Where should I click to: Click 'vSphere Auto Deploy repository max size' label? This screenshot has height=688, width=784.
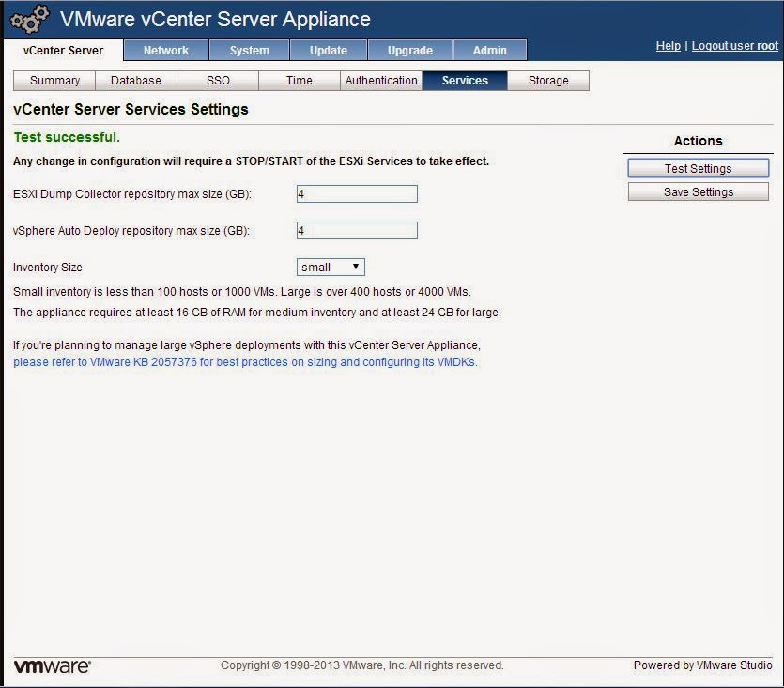click(131, 231)
